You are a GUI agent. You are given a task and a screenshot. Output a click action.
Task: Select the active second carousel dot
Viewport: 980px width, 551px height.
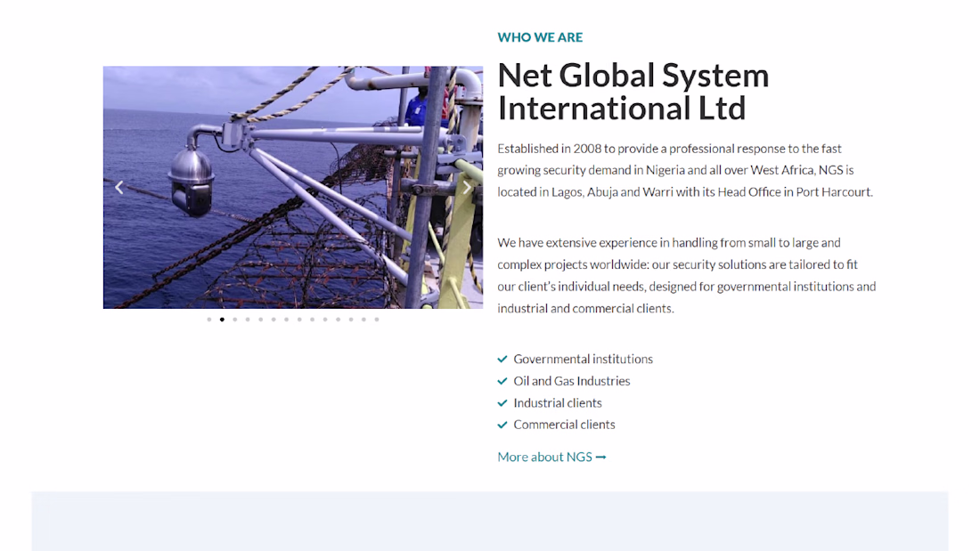pyautogui.click(x=222, y=320)
